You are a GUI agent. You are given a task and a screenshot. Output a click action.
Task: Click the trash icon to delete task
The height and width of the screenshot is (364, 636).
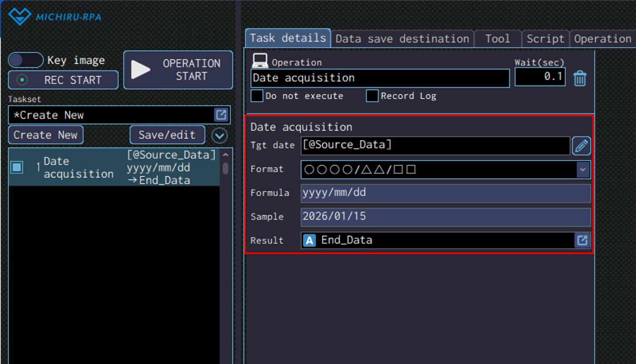click(x=580, y=78)
